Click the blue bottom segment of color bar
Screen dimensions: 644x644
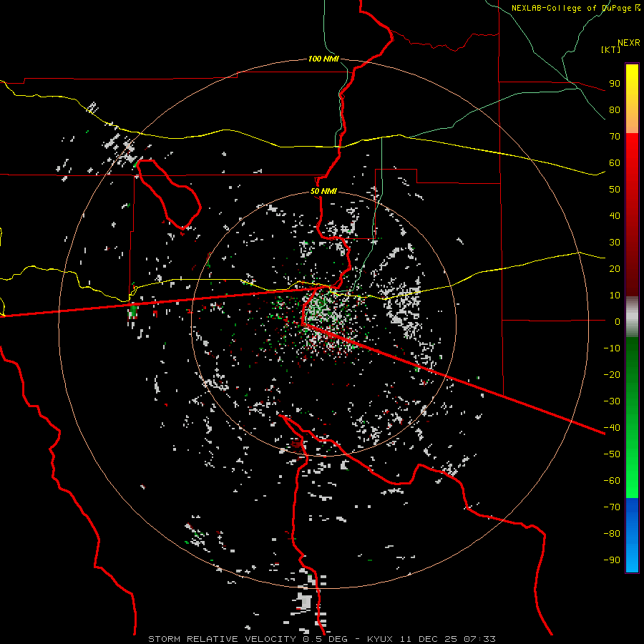tap(632, 535)
